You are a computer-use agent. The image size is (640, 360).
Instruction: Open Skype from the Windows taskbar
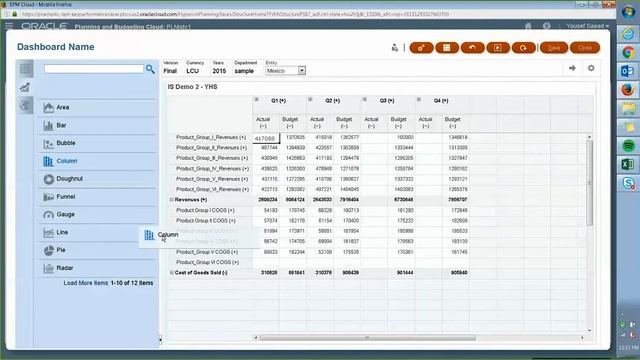tap(628, 183)
